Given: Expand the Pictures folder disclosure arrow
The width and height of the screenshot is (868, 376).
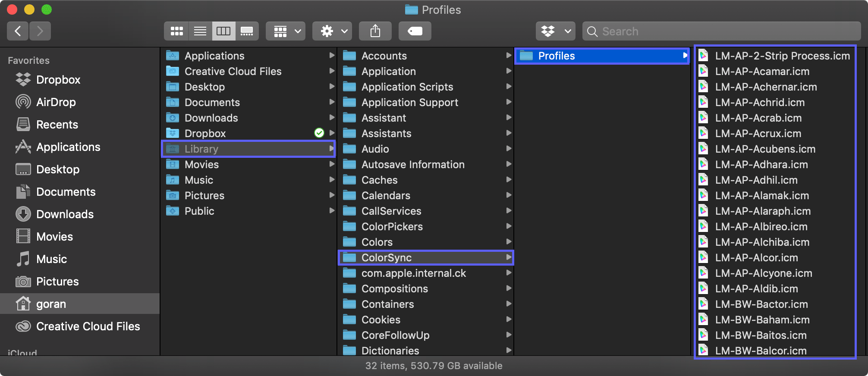Looking at the screenshot, I should tap(331, 195).
